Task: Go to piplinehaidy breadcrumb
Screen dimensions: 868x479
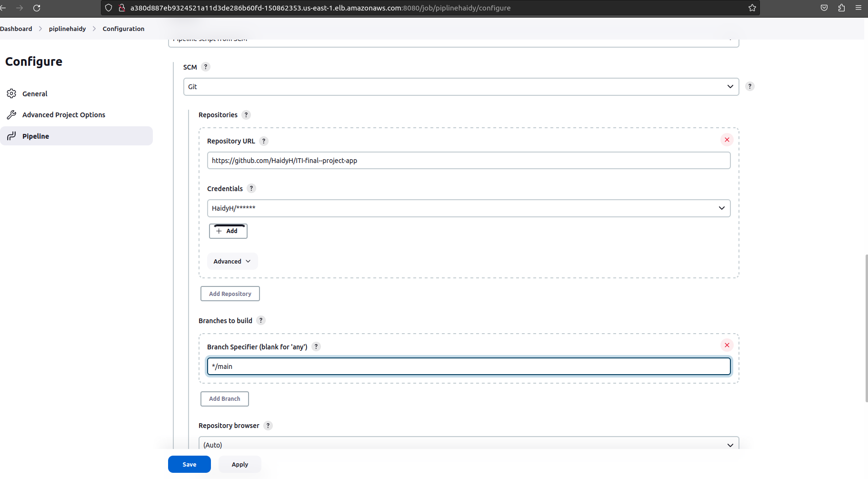Action: (x=67, y=29)
